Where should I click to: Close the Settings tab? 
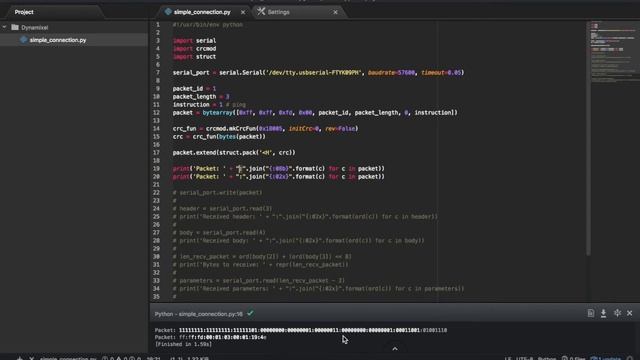[x=335, y=12]
